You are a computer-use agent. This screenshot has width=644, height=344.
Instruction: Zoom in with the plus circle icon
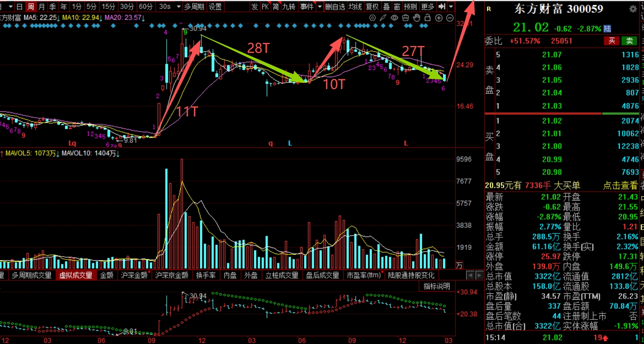click(439, 18)
